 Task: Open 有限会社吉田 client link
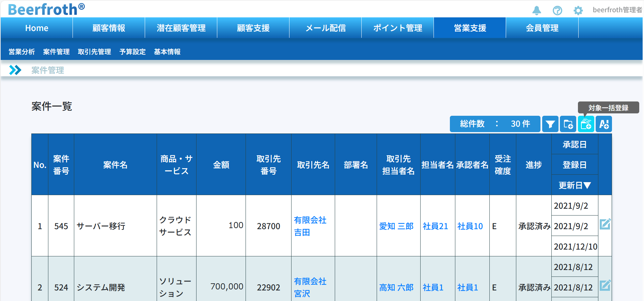click(310, 226)
